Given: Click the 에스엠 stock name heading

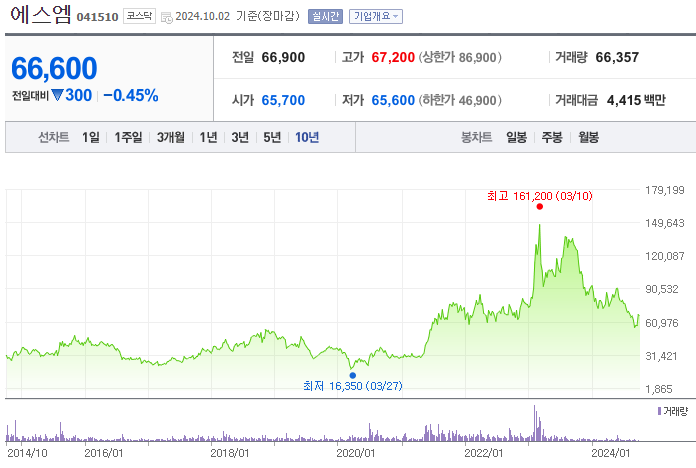Looking at the screenshot, I should point(40,14).
